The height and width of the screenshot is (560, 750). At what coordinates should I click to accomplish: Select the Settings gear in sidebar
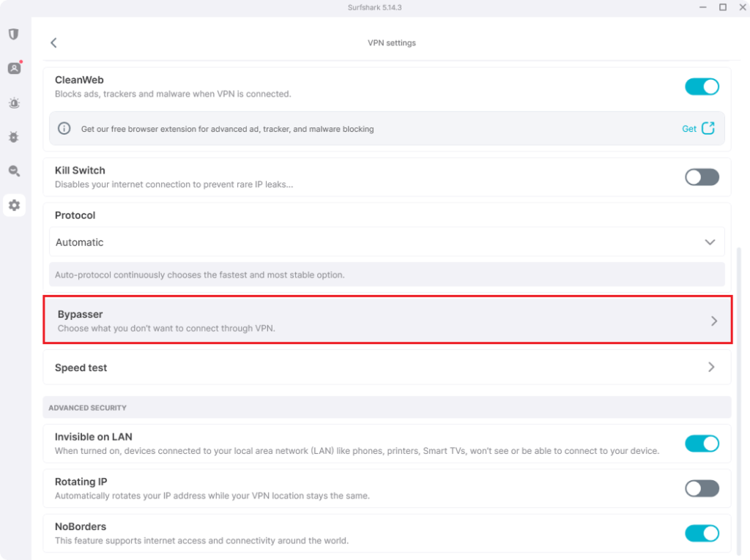14,206
